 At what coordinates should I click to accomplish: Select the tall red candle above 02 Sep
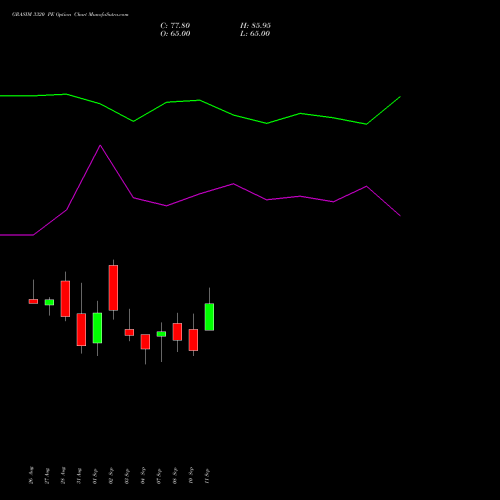[x=113, y=288]
